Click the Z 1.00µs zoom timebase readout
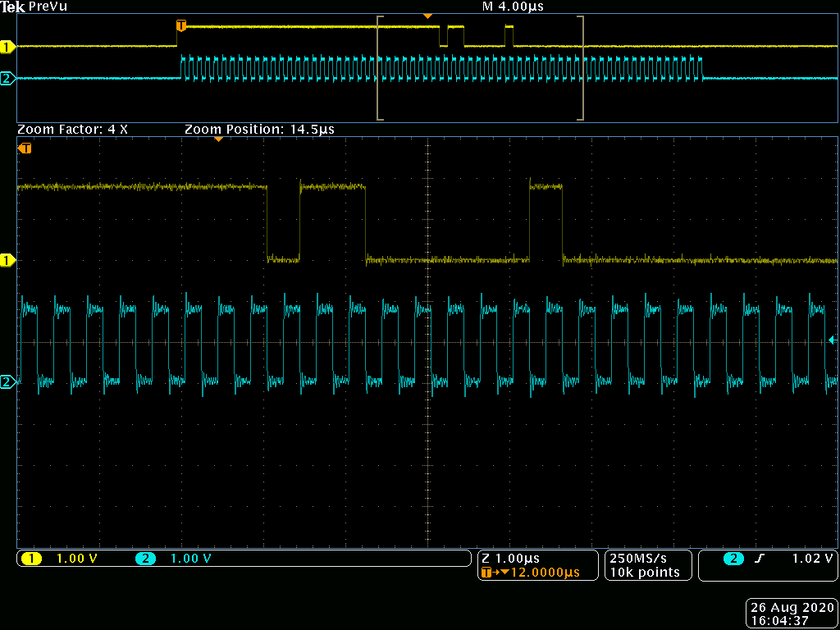This screenshot has width=840, height=630. pyautogui.click(x=510, y=559)
